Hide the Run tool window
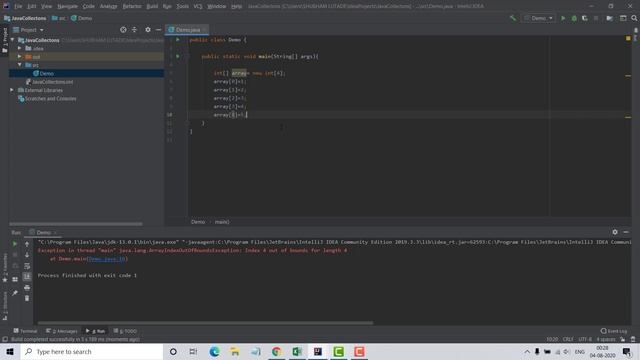This screenshot has width=640, height=360. (626, 232)
